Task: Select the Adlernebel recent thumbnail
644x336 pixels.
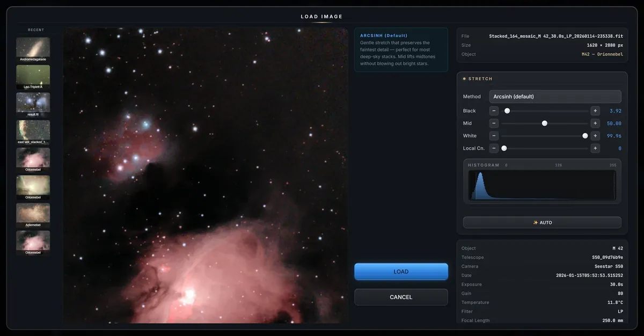Action: 33,215
